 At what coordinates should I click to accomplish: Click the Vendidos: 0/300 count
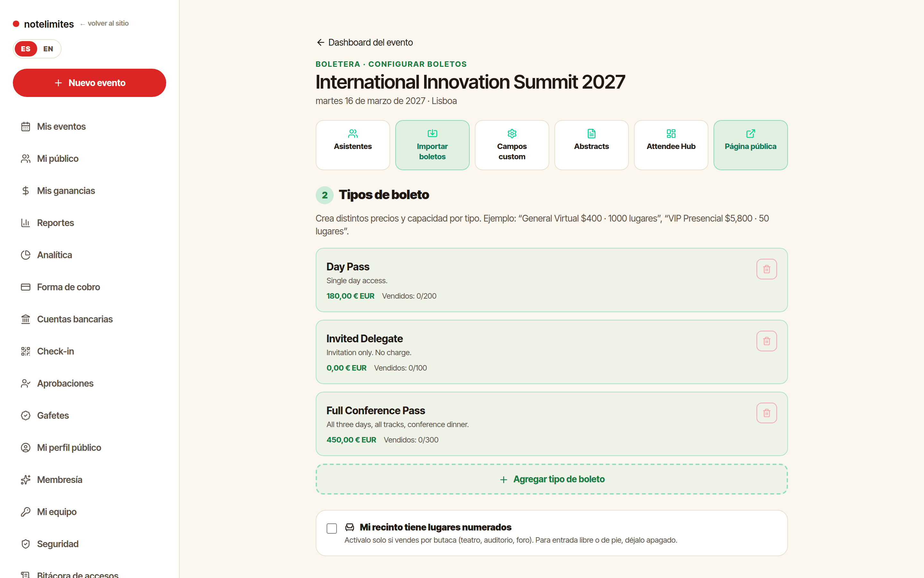click(411, 440)
